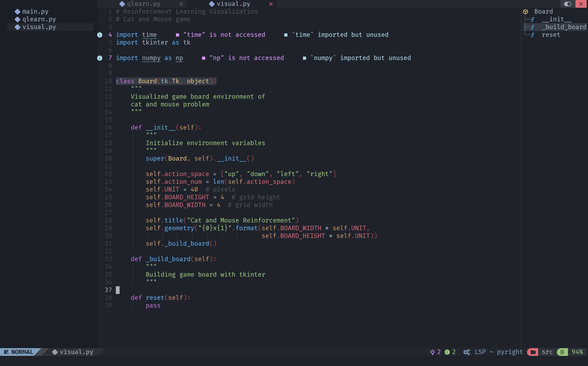The image size is (588, 366).
Task: Click the Board class cube icon in outline
Action: [x=526, y=12]
